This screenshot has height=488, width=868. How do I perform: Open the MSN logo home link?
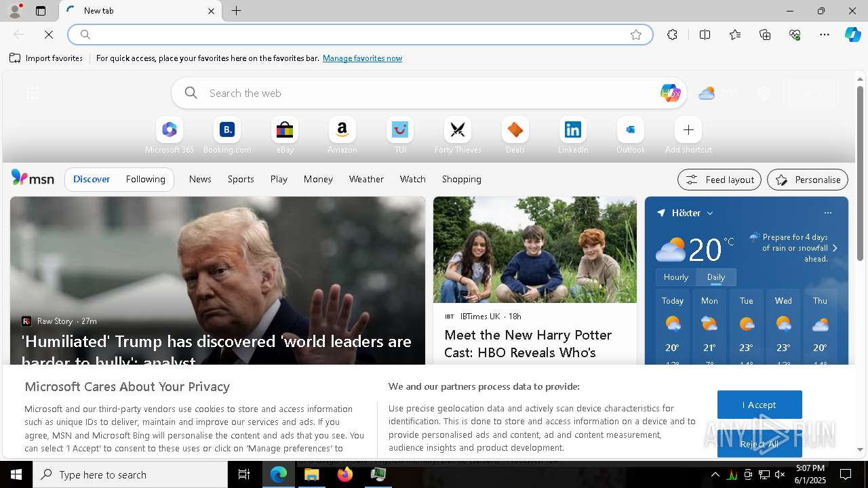[33, 178]
